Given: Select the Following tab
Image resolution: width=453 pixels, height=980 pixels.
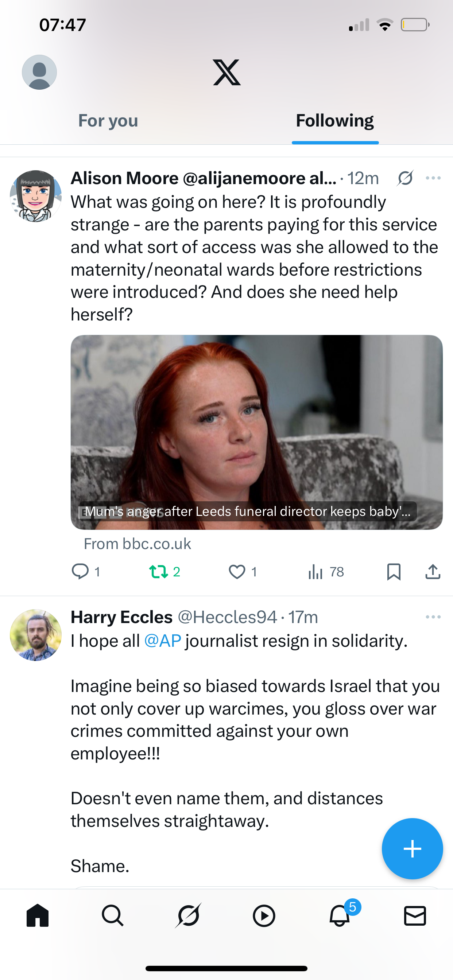Looking at the screenshot, I should pyautogui.click(x=334, y=121).
